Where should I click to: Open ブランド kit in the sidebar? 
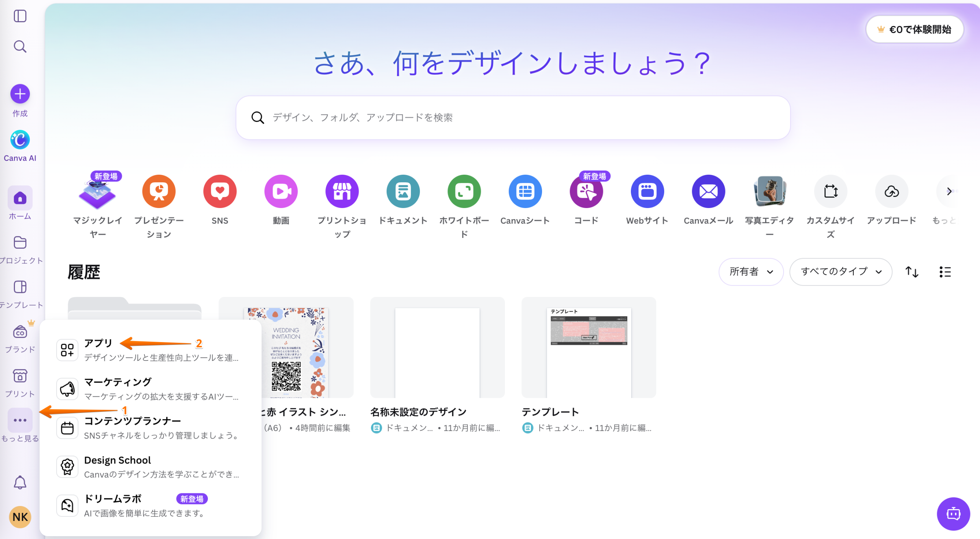(x=20, y=339)
